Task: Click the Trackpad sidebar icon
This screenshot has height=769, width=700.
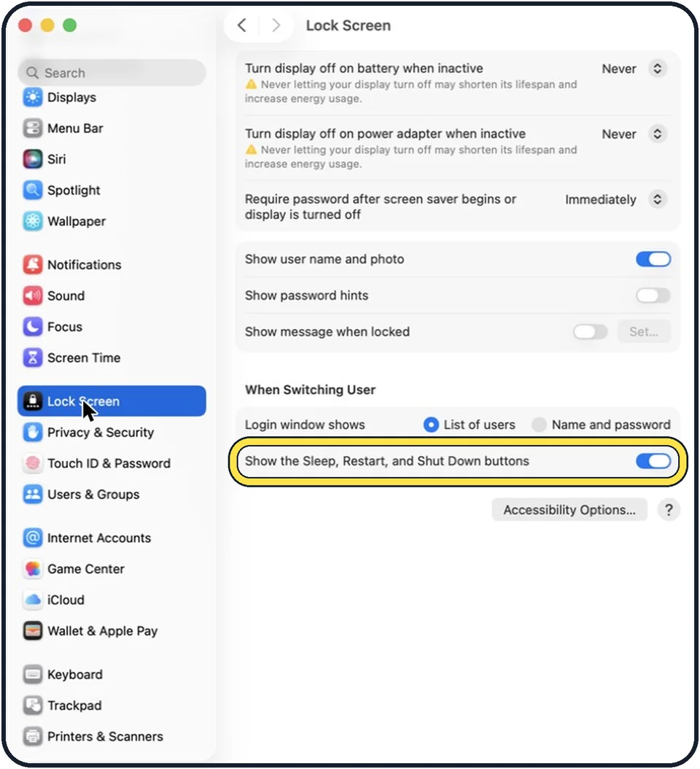Action: coord(33,706)
